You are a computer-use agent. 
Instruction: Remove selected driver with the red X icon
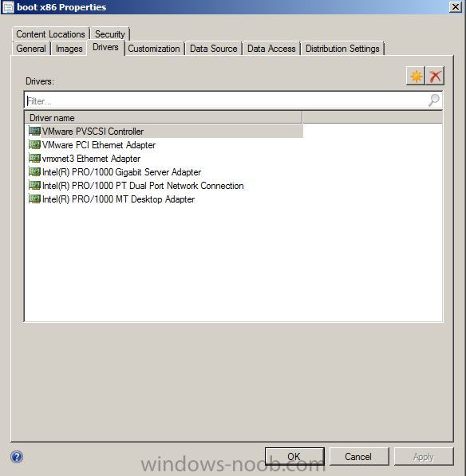tap(435, 76)
